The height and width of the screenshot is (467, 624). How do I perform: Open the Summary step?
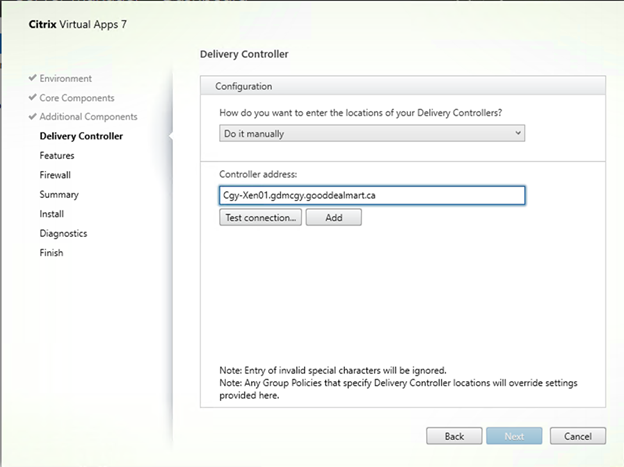click(59, 195)
